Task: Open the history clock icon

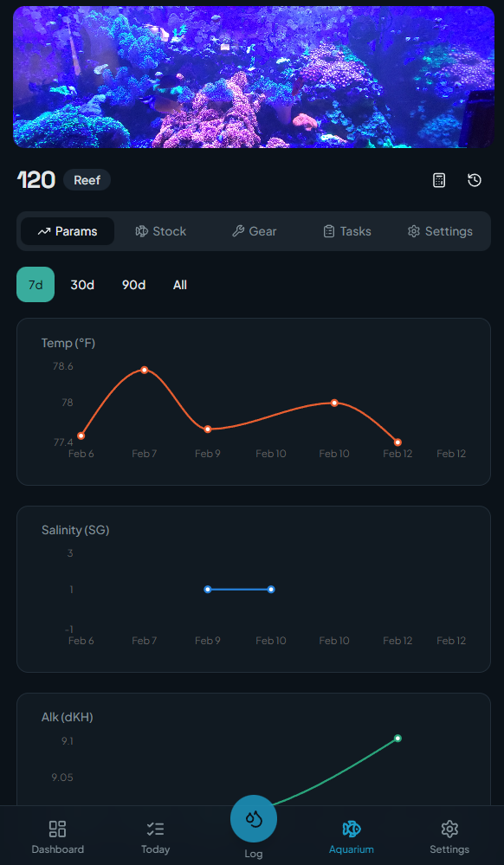Action: coord(475,180)
